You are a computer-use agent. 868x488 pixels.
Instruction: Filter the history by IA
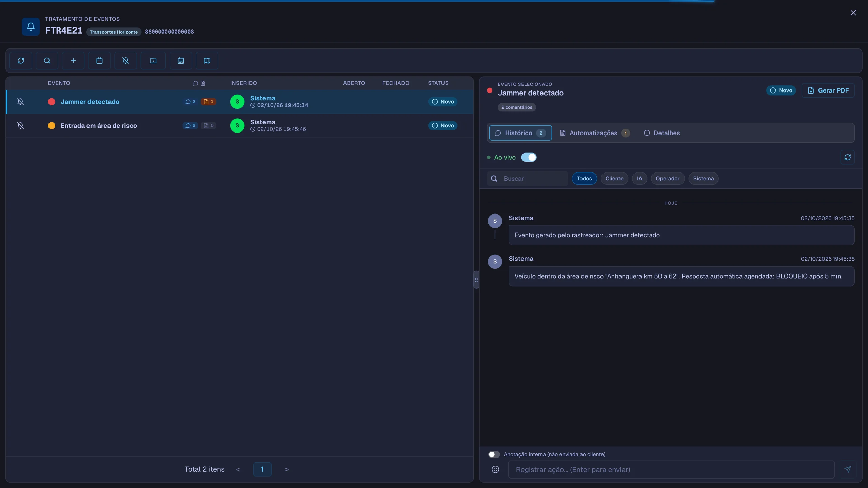[x=639, y=179]
